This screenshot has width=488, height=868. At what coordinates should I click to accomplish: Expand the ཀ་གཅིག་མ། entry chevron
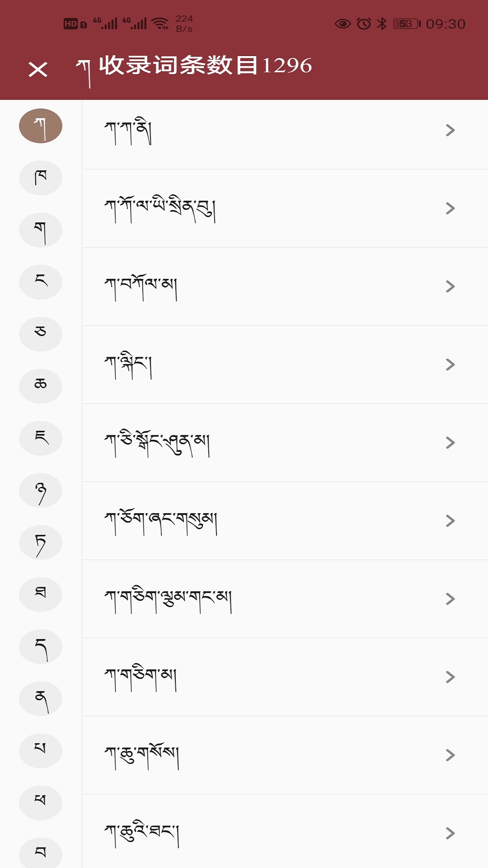450,677
